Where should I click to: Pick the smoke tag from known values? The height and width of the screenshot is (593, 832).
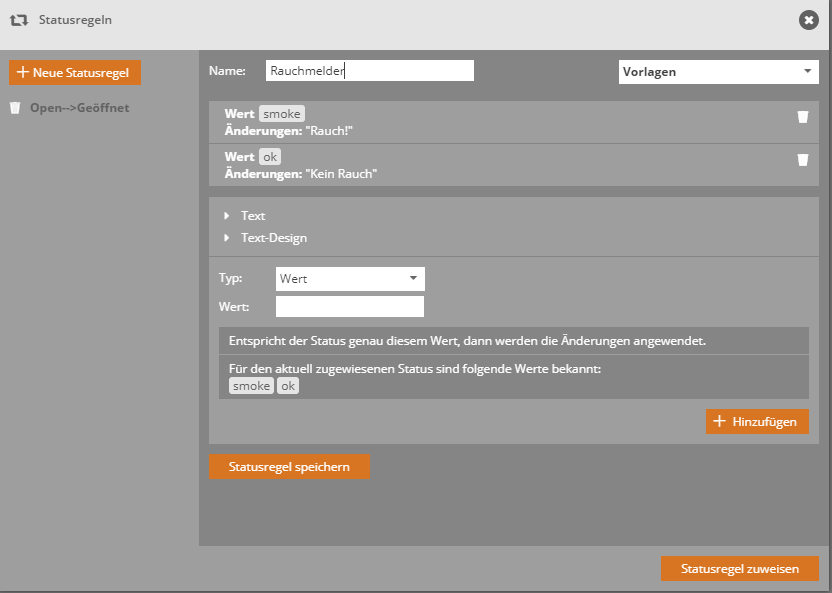[x=251, y=386]
